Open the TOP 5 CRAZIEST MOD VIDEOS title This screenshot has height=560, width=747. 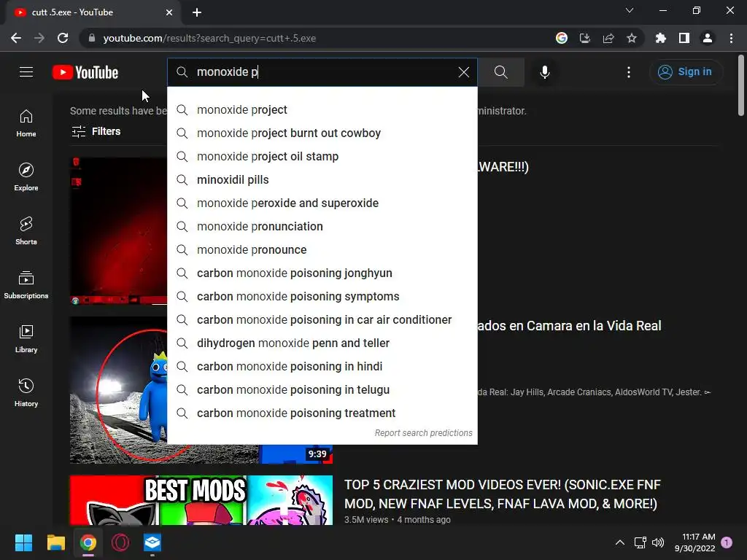[502, 494]
